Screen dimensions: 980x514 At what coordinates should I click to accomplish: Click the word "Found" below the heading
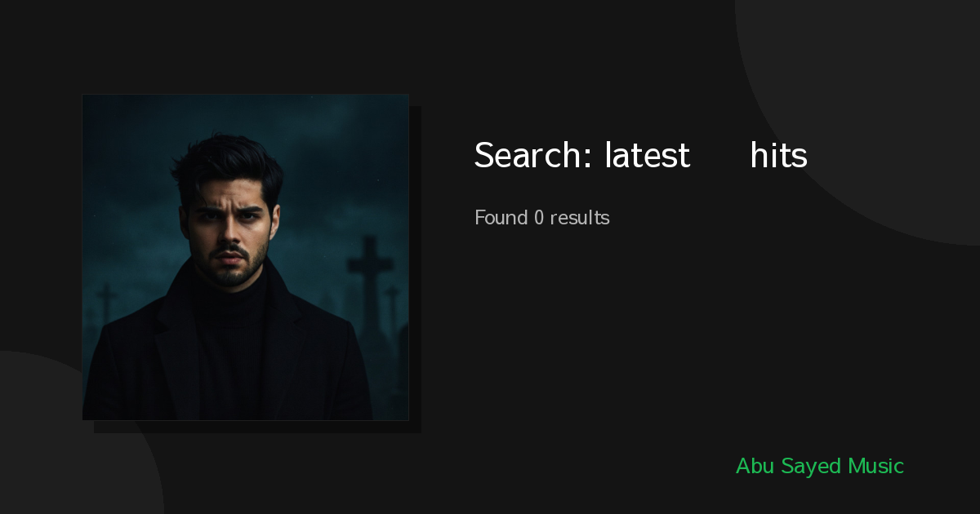tap(501, 218)
